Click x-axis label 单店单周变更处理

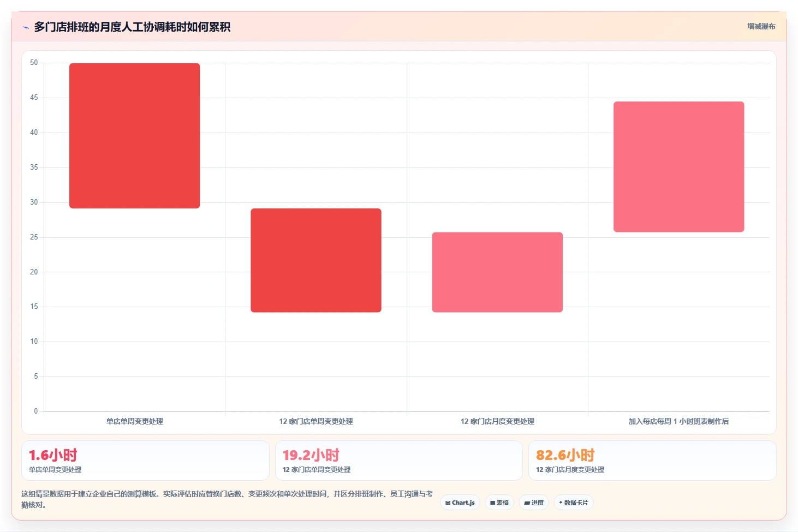coord(135,421)
